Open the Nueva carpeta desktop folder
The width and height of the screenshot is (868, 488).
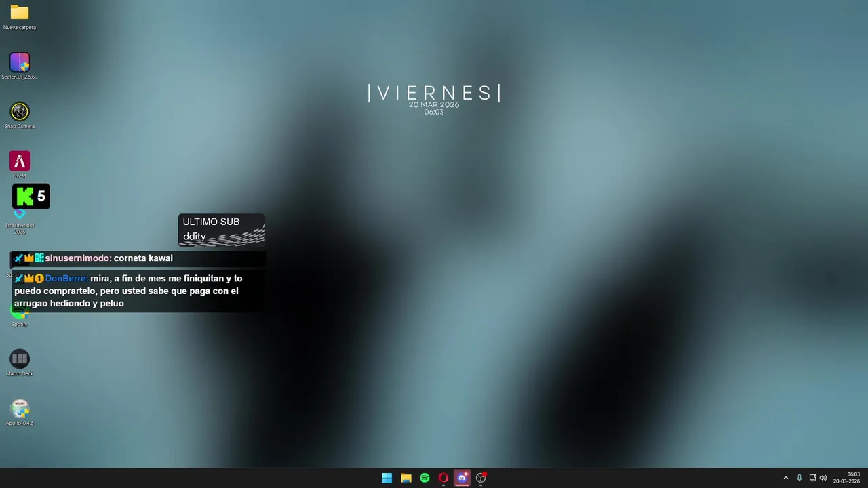coord(20,18)
